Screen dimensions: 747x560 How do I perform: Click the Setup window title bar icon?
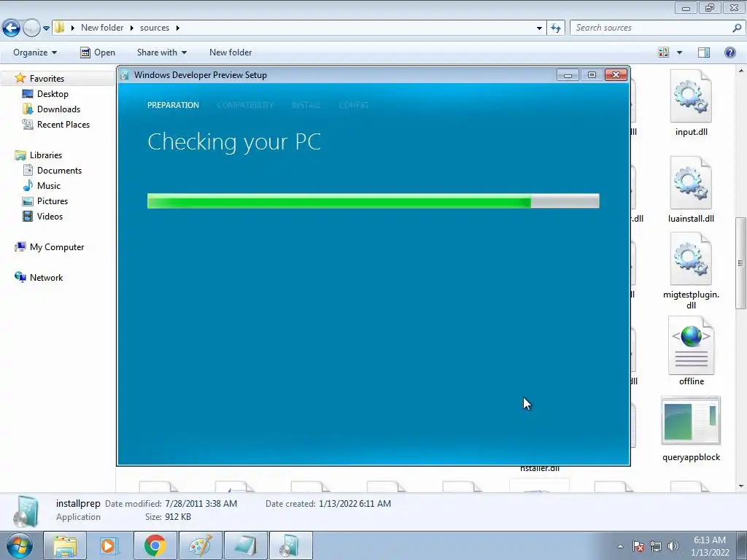pyautogui.click(x=125, y=75)
